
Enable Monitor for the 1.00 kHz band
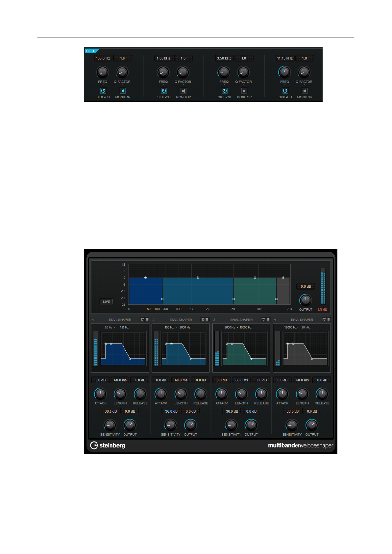pyautogui.click(x=184, y=91)
